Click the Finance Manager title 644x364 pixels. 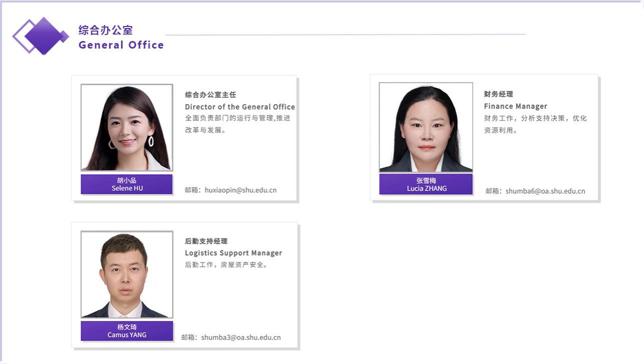pos(515,106)
